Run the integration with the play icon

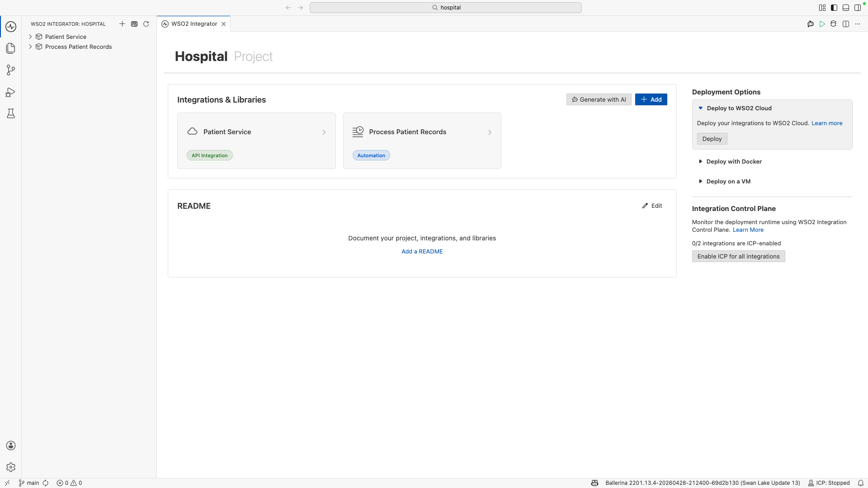tap(822, 24)
